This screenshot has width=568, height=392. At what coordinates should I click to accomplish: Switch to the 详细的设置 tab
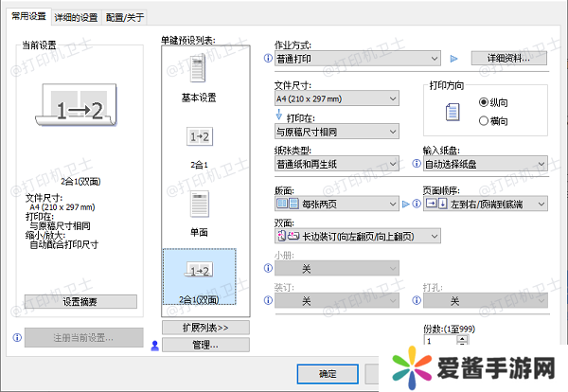tap(76, 17)
